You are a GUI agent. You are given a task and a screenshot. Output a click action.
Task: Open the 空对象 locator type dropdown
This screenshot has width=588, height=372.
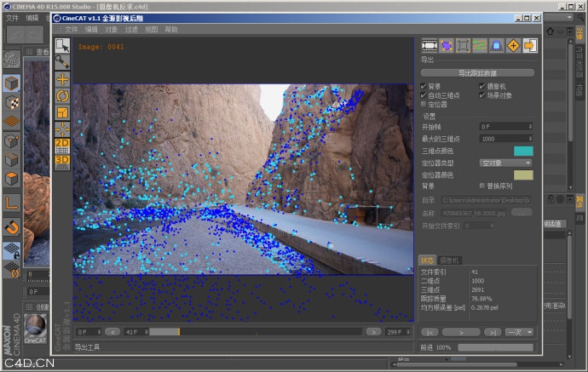pos(506,163)
